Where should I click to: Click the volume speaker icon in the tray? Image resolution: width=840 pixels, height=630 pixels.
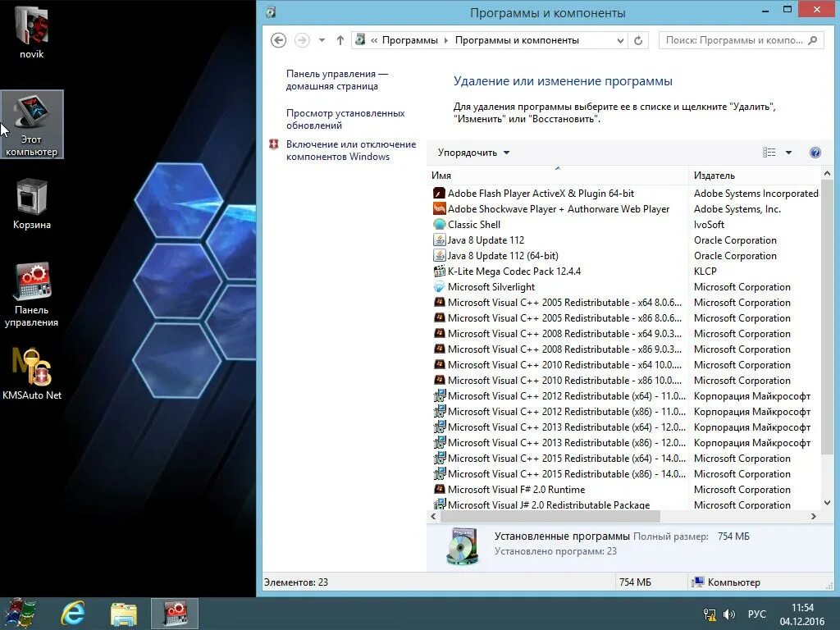coord(729,614)
